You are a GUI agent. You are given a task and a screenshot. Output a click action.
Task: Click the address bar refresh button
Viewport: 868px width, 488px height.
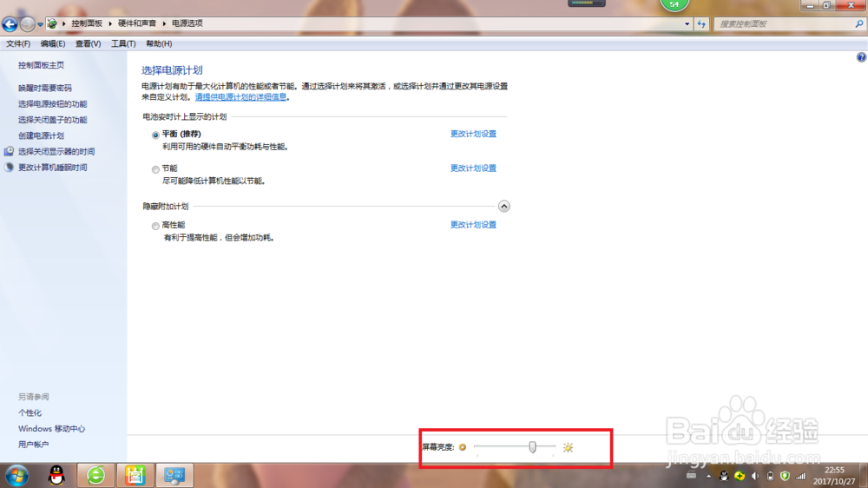(701, 23)
